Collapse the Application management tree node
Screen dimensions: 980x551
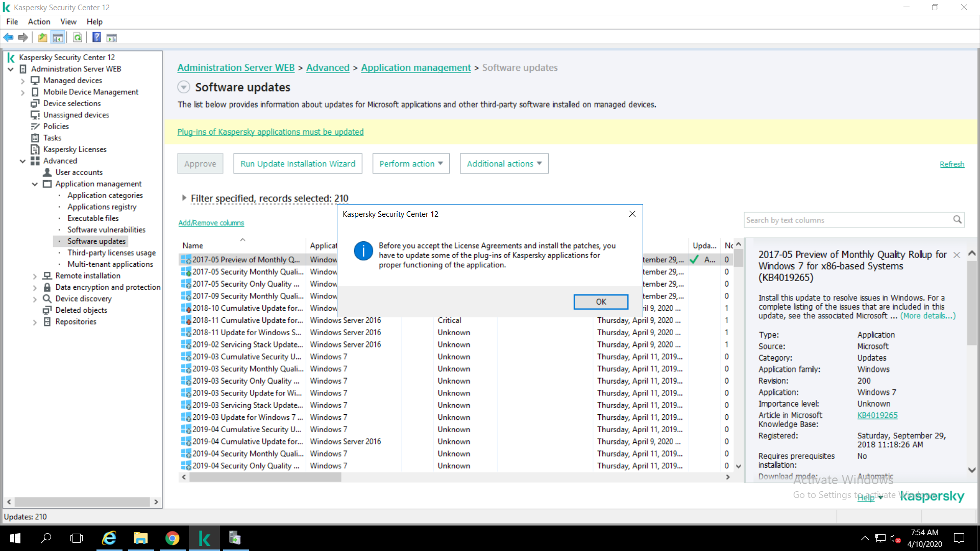pos(35,184)
